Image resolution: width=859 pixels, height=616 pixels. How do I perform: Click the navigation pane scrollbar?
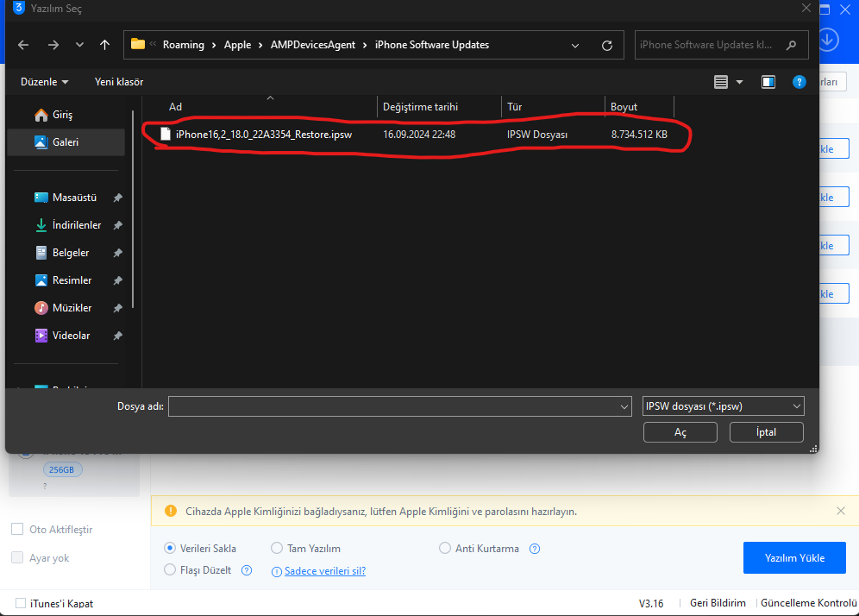133,208
